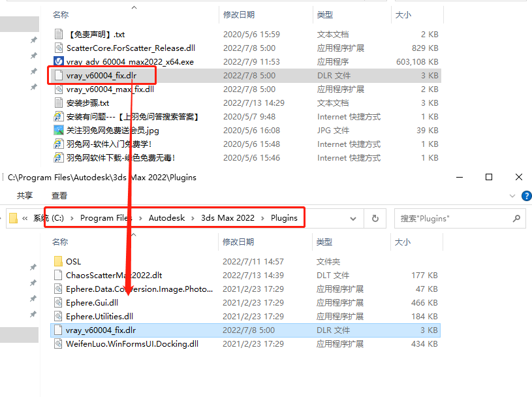
Task: Click Program Files in the breadcrumb path
Action: coord(106,218)
